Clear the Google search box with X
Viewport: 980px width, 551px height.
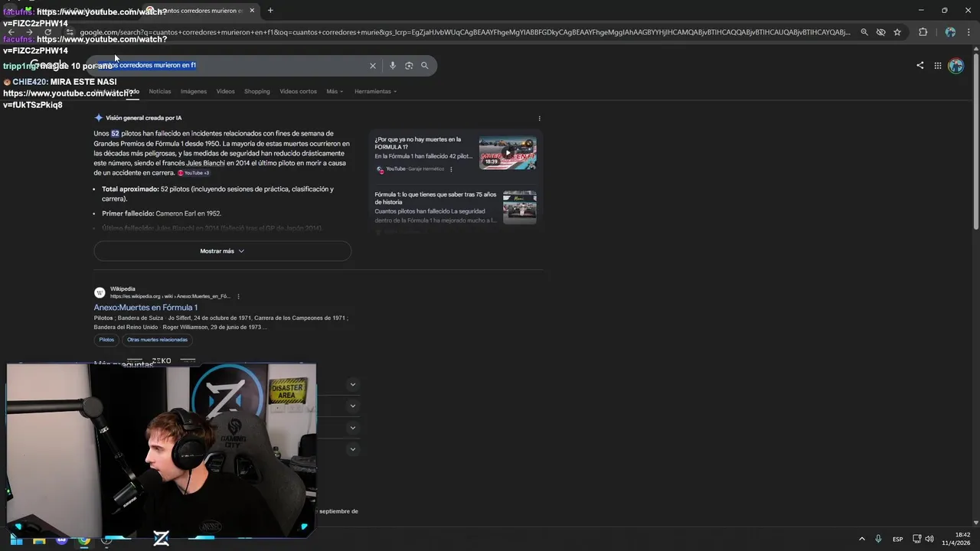pos(373,66)
